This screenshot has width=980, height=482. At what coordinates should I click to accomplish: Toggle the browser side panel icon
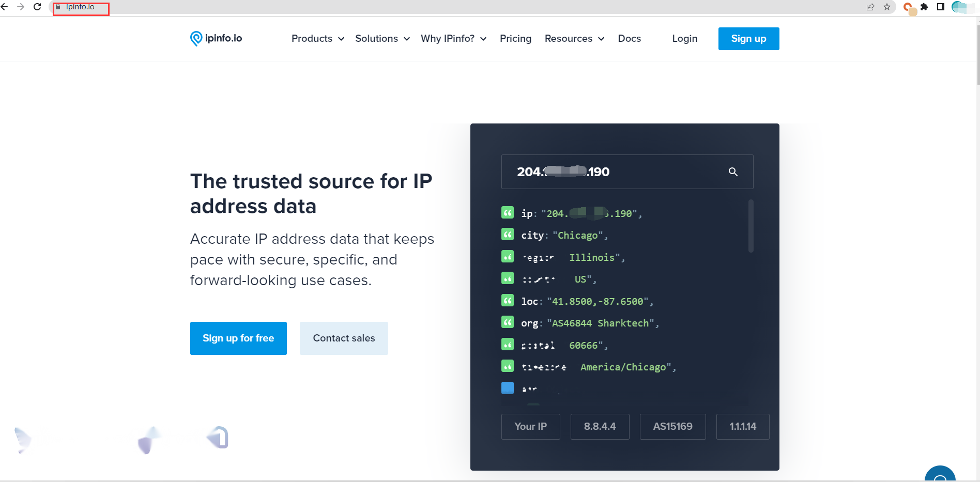[941, 7]
